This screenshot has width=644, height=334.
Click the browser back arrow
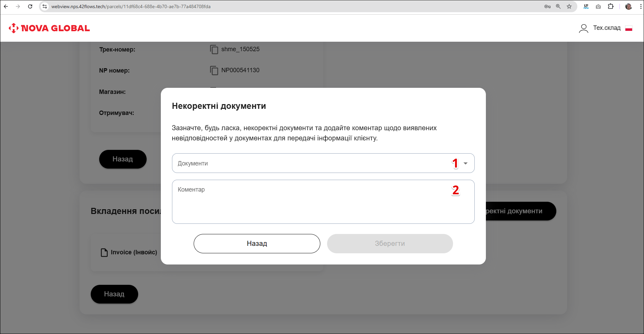pos(6,6)
